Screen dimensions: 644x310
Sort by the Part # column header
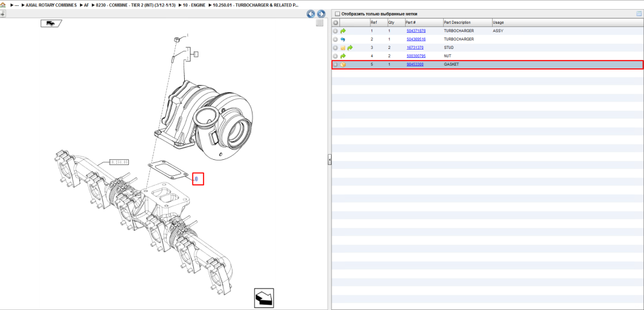[424, 23]
